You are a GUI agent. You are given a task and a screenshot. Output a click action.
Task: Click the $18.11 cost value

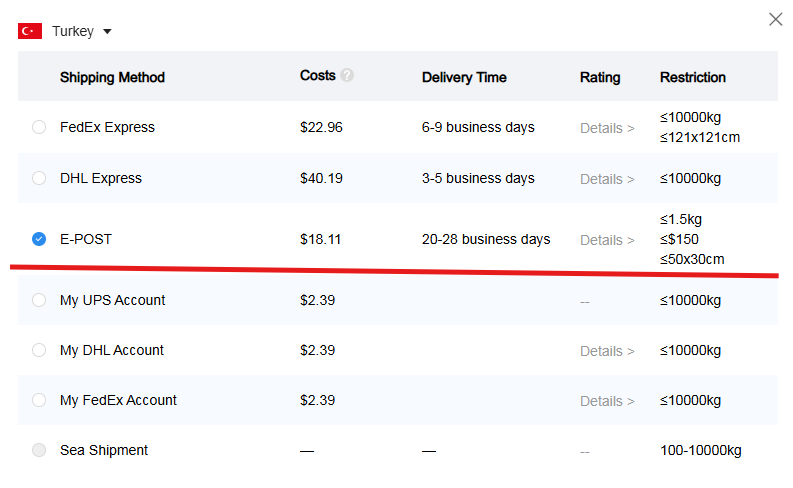pyautogui.click(x=320, y=239)
